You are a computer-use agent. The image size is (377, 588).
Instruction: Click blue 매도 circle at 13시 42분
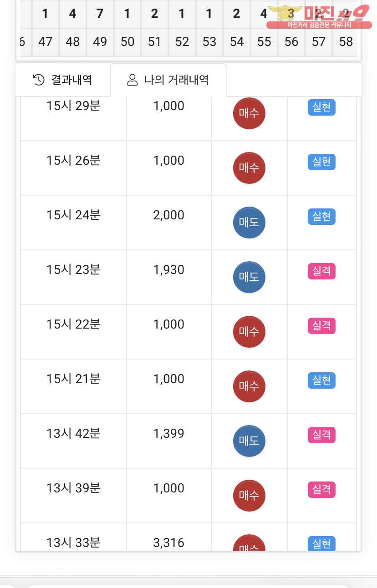249,441
